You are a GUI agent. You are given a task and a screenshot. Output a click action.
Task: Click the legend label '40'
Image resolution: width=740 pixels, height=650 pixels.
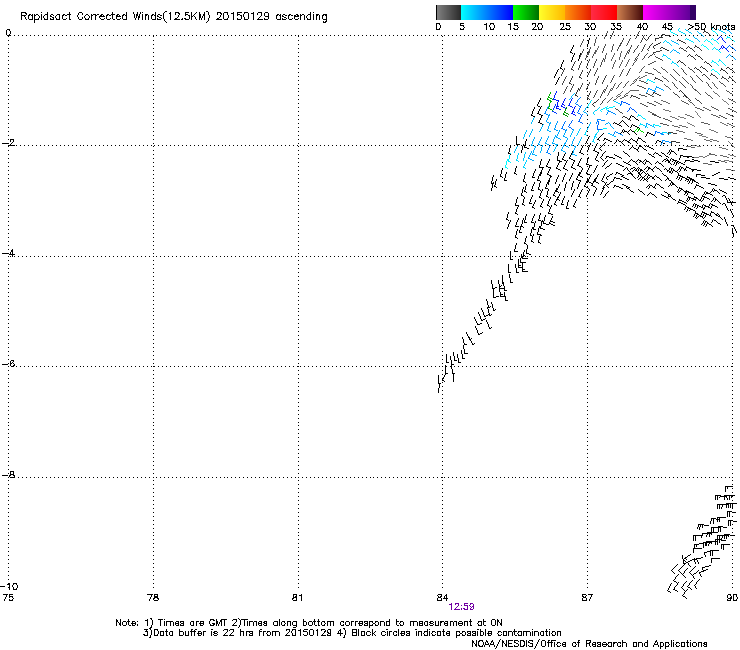coord(642,27)
